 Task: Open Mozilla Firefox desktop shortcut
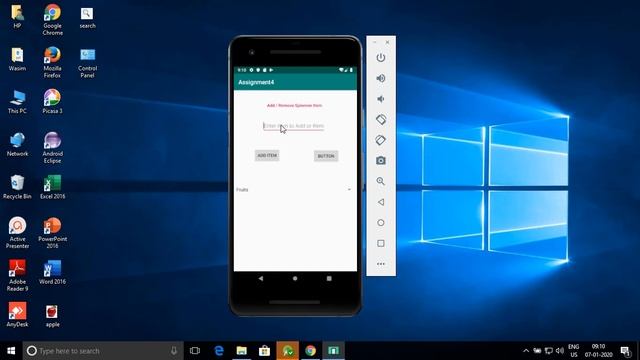(x=52, y=62)
